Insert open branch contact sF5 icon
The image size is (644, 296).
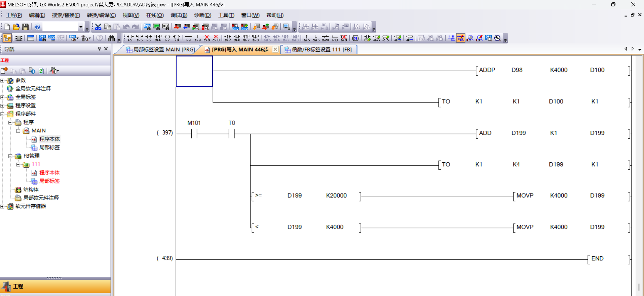[x=140, y=38]
